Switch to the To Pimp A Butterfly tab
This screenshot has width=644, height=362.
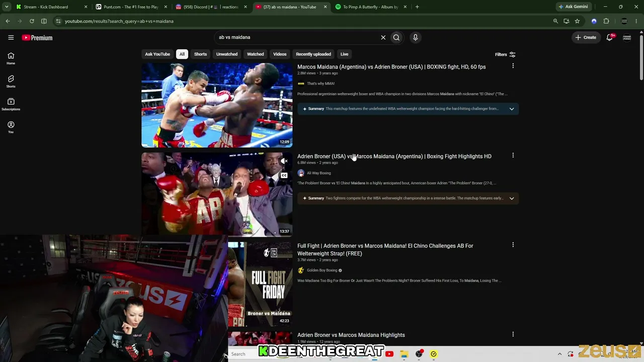point(371,7)
